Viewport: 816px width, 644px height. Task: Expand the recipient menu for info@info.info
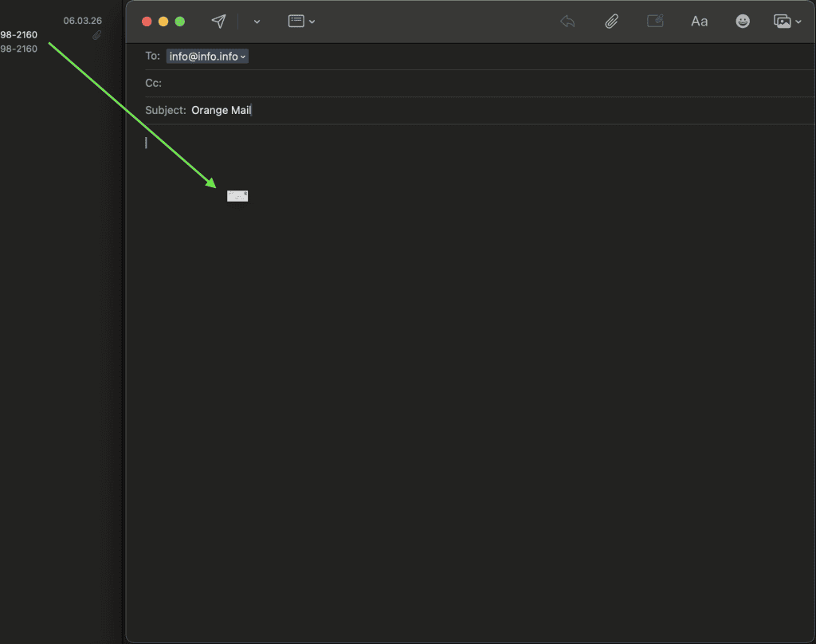pos(241,56)
